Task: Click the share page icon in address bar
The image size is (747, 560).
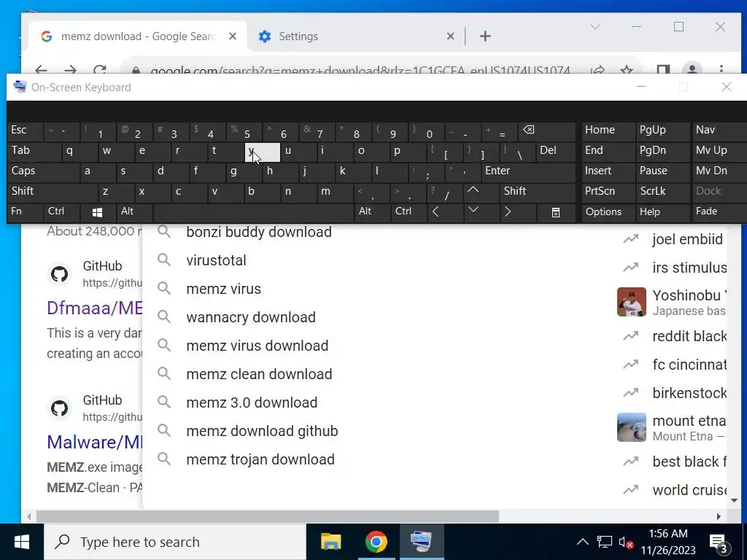Action: (x=597, y=71)
